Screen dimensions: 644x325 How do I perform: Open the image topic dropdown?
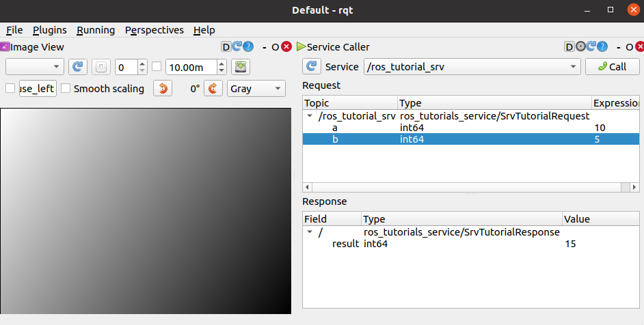(35, 67)
